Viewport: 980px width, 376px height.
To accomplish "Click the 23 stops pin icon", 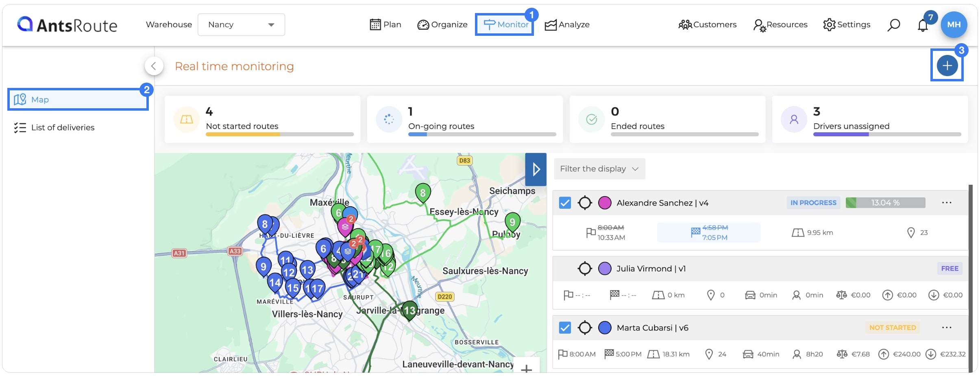I will 911,233.
